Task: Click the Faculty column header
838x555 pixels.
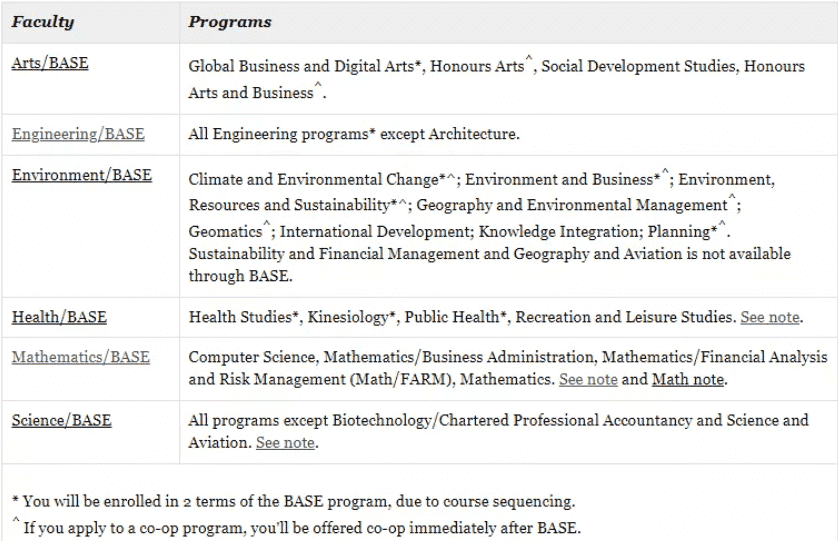Action: click(x=43, y=21)
